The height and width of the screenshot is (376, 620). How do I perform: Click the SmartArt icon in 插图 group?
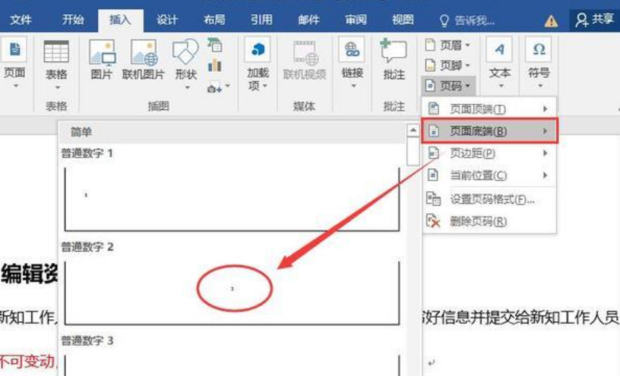pos(215,45)
